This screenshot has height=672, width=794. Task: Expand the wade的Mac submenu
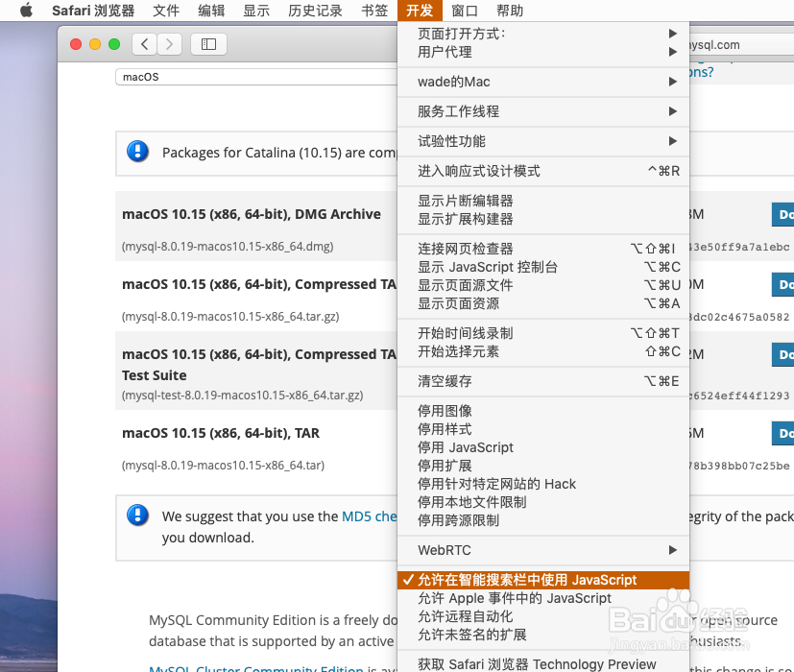point(543,82)
